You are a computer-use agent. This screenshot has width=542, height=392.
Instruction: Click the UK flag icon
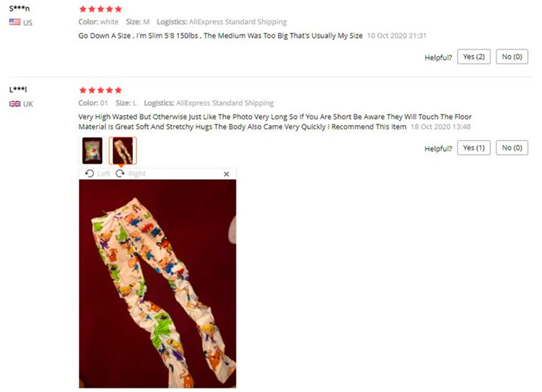15,104
